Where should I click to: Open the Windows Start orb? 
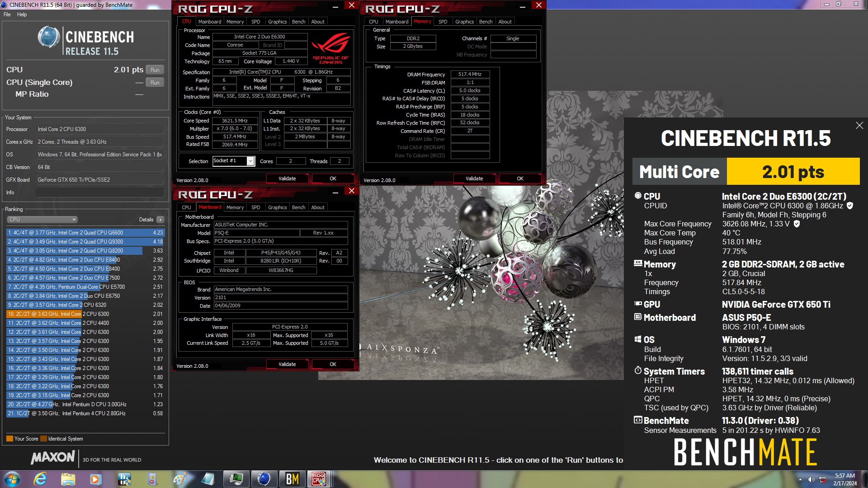(12, 479)
